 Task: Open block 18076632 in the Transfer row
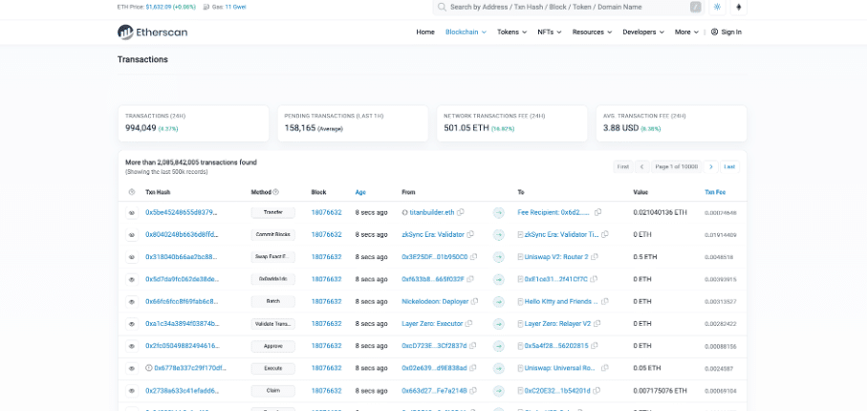click(x=327, y=212)
